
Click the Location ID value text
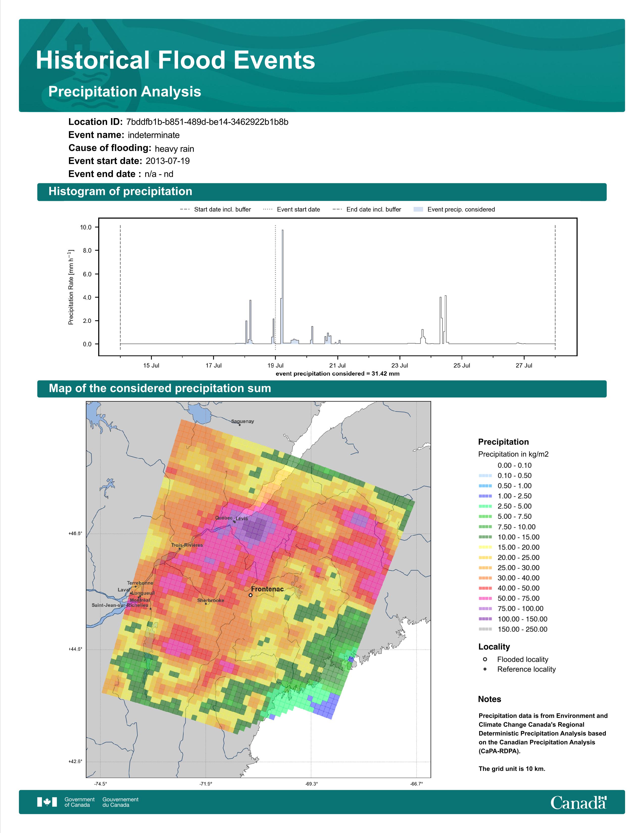click(x=207, y=122)
